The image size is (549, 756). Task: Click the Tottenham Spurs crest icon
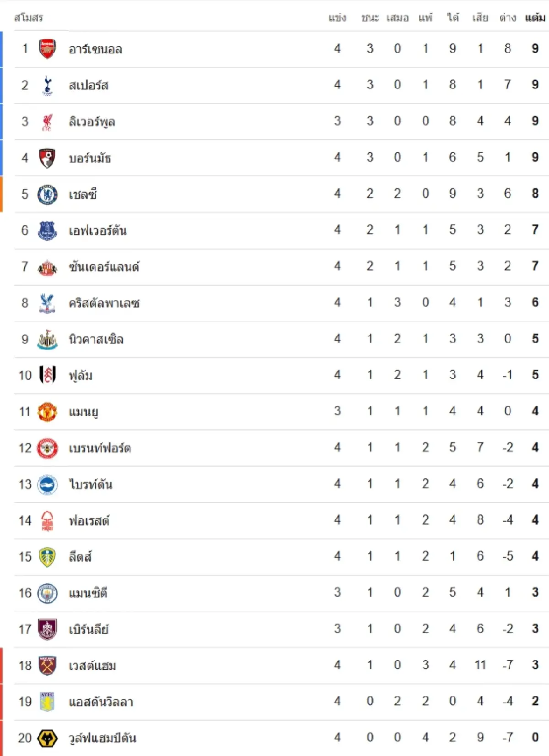pyautogui.click(x=47, y=86)
